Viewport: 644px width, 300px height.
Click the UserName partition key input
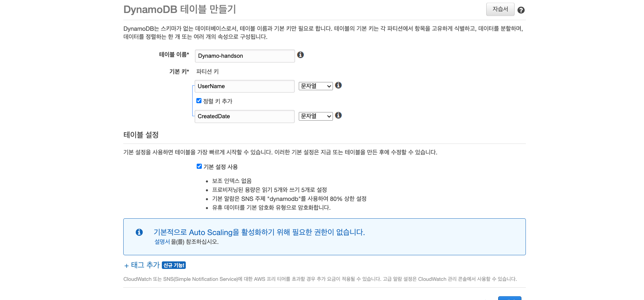click(244, 86)
